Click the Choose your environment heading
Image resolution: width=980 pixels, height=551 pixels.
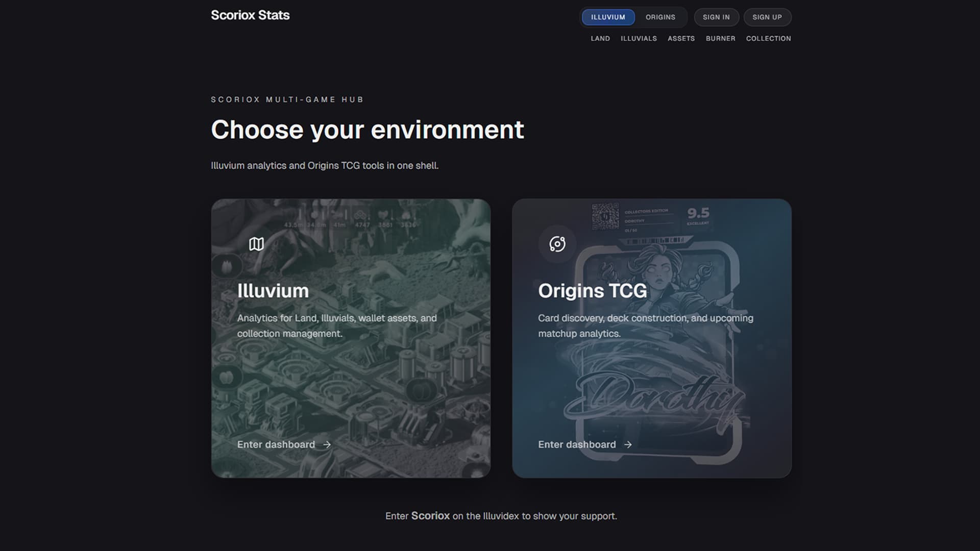[367, 130]
